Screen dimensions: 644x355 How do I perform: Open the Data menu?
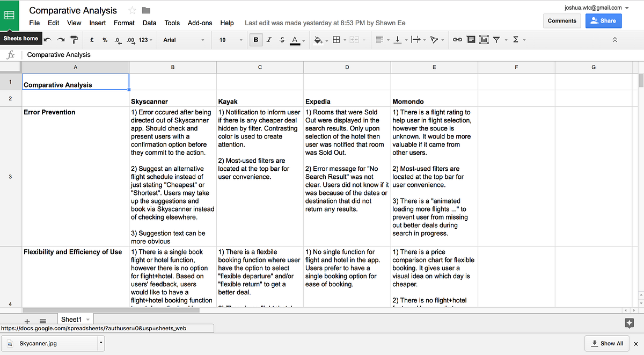click(x=150, y=23)
